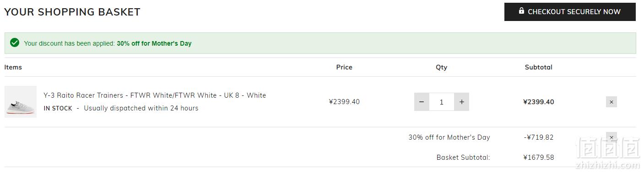Open the Y-3 Raito Racer product thumbnail
Image resolution: width=644 pixels, height=173 pixels.
coord(21,102)
